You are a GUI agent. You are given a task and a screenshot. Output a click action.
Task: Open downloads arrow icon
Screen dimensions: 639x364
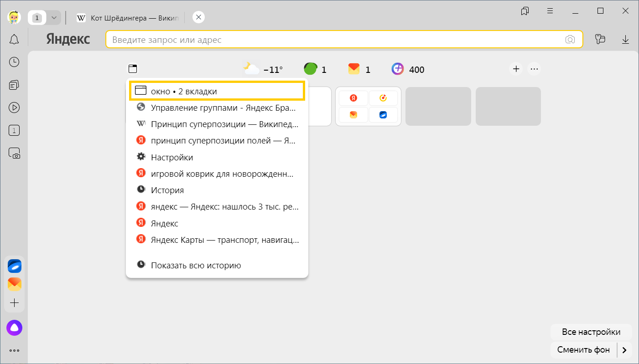point(626,40)
